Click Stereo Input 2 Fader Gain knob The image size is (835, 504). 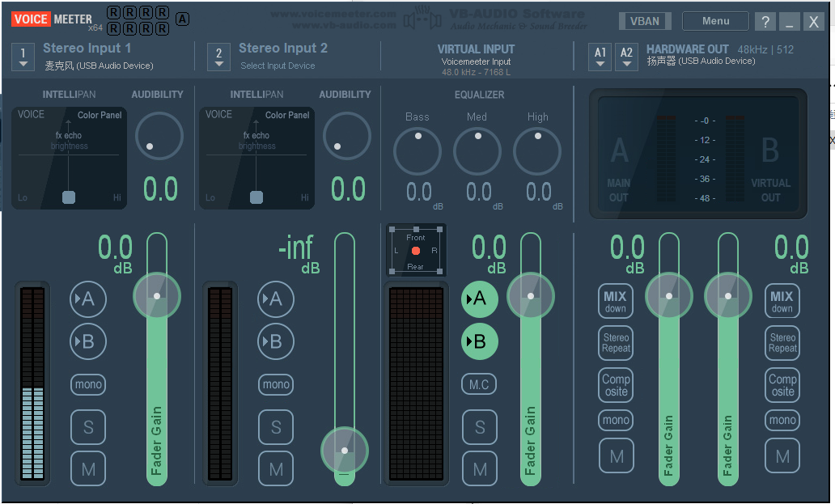pos(345,451)
